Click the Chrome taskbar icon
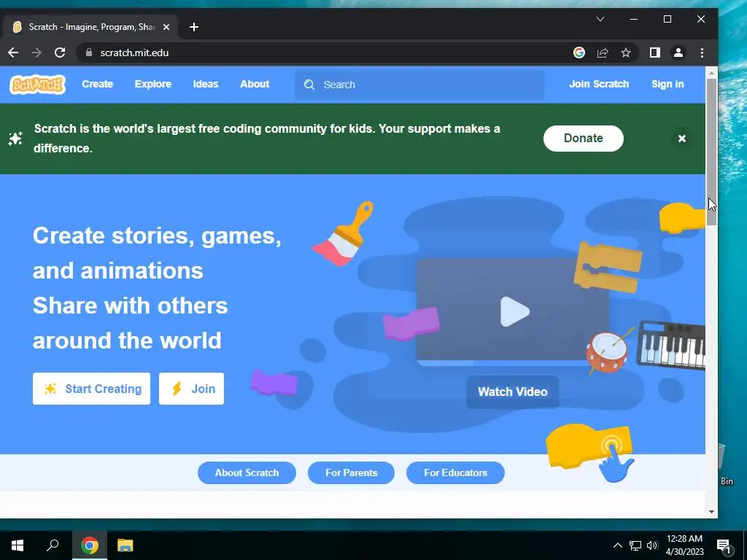The width and height of the screenshot is (747, 560). (x=89, y=545)
